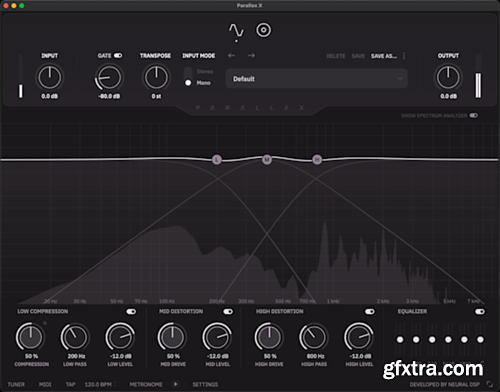Click the Transpose knob
500x392 pixels.
pos(156,77)
